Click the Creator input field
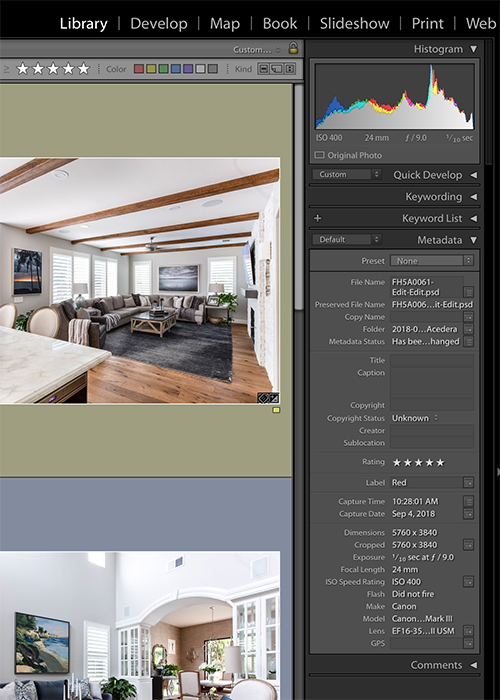500x700 pixels. tap(432, 430)
